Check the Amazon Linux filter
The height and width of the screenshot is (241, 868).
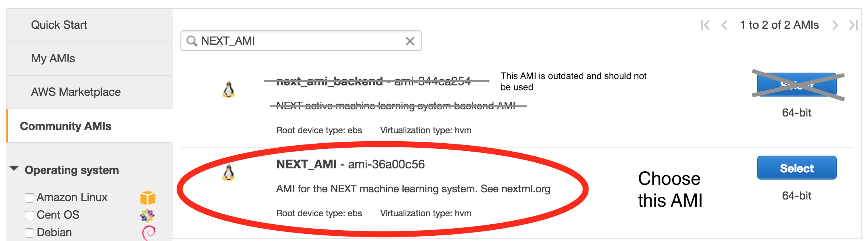(x=30, y=198)
